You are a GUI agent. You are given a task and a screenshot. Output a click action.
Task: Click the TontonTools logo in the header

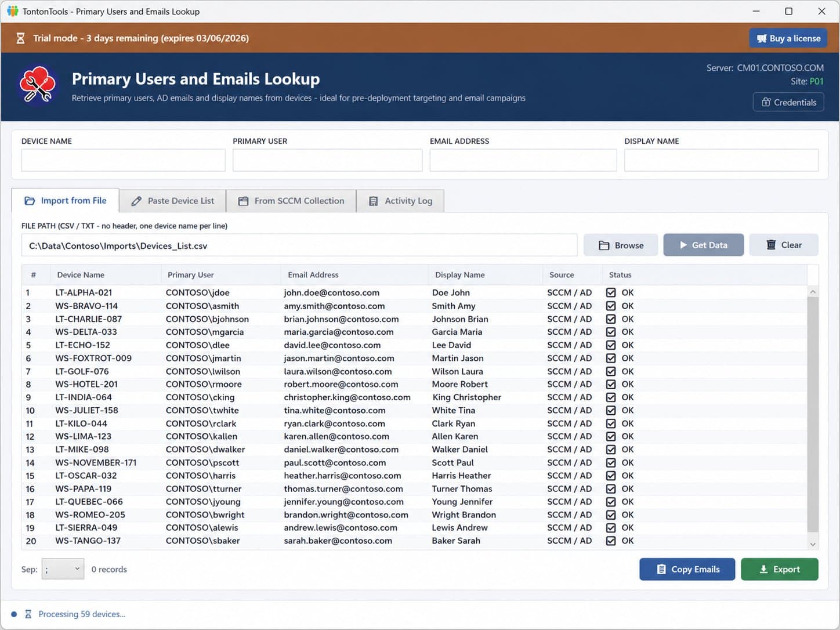coord(38,86)
